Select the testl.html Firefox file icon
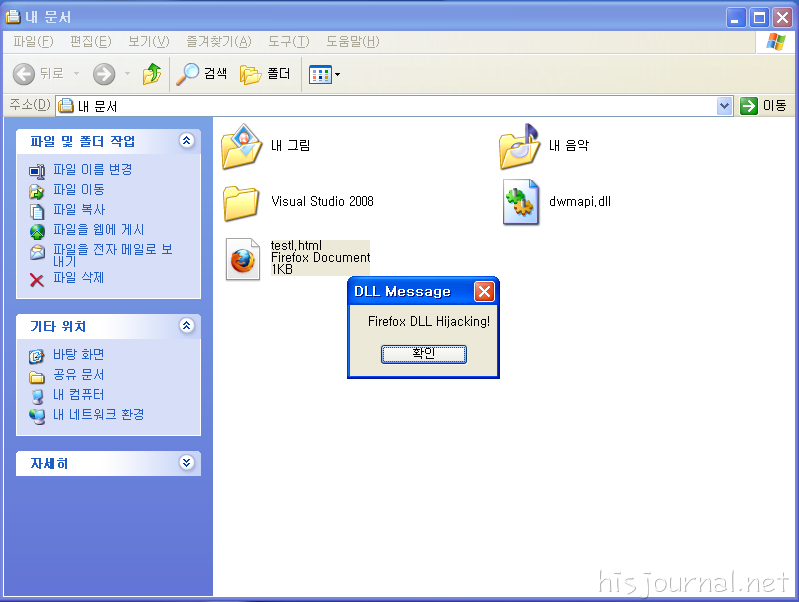The height and width of the screenshot is (602, 799). coord(243,259)
